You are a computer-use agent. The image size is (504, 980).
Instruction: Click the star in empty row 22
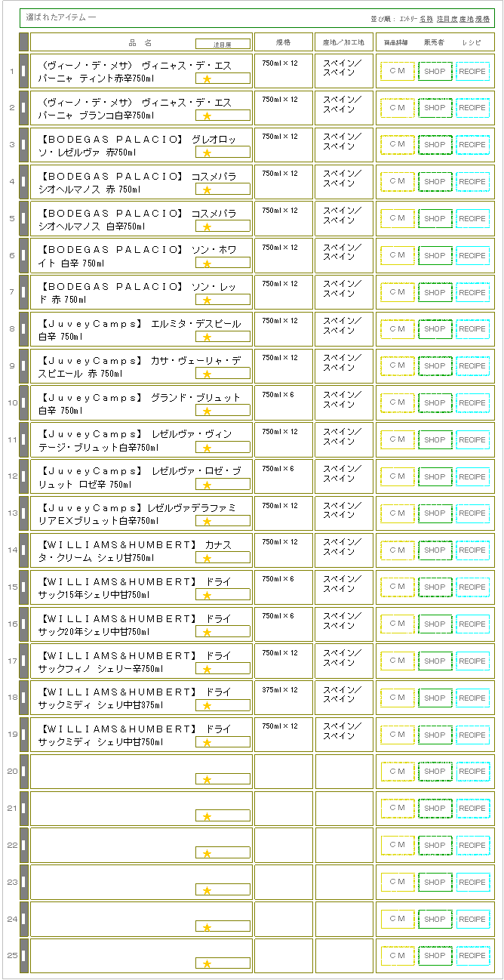(x=207, y=853)
